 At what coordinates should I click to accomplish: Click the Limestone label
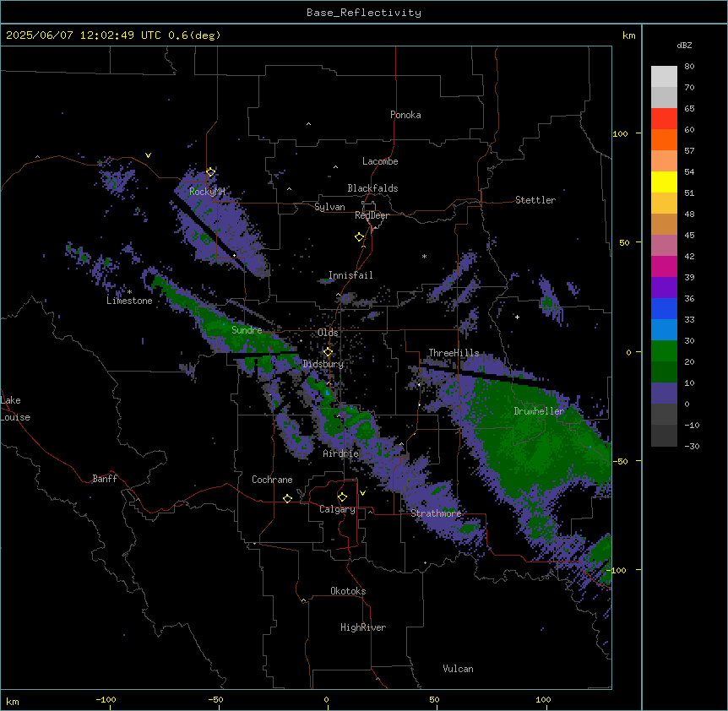[x=129, y=301]
